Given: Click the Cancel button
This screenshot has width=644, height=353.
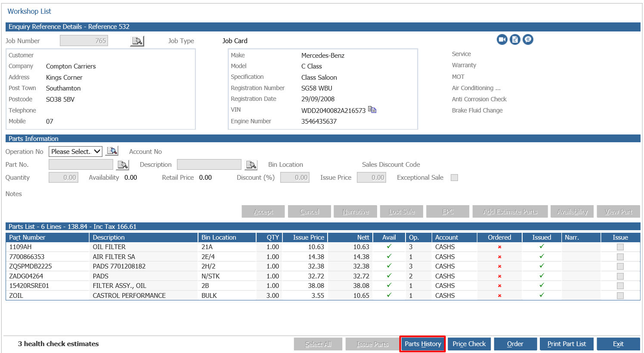Looking at the screenshot, I should (x=310, y=212).
